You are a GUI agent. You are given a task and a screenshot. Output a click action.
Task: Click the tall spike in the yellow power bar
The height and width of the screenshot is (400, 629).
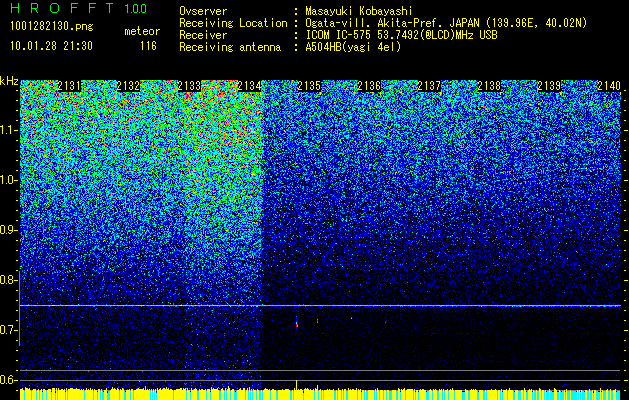pyautogui.click(x=296, y=384)
